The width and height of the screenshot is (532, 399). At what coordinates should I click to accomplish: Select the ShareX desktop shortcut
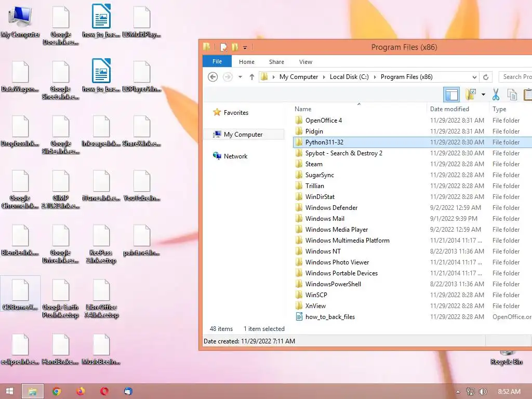(142, 131)
